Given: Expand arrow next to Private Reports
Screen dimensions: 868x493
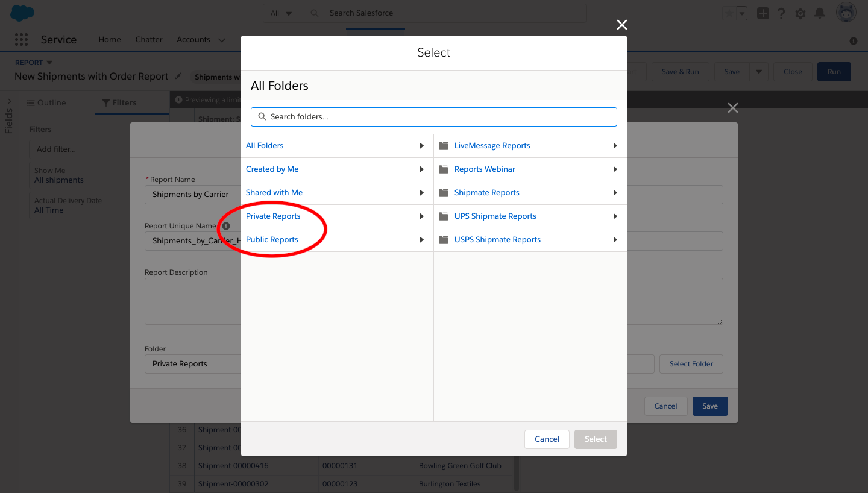Looking at the screenshot, I should point(422,216).
